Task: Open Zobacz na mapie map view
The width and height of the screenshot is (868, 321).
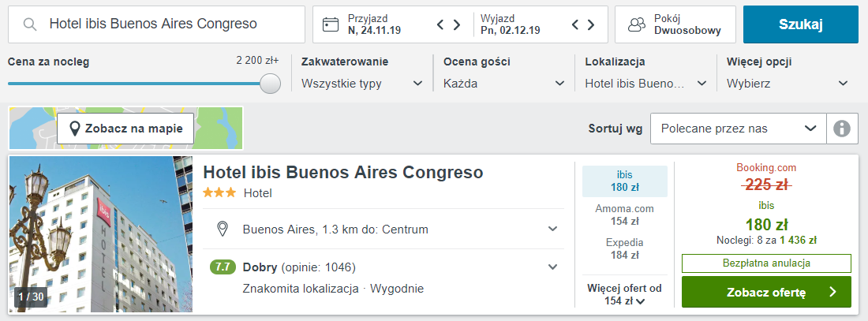Action: pyautogui.click(x=125, y=129)
